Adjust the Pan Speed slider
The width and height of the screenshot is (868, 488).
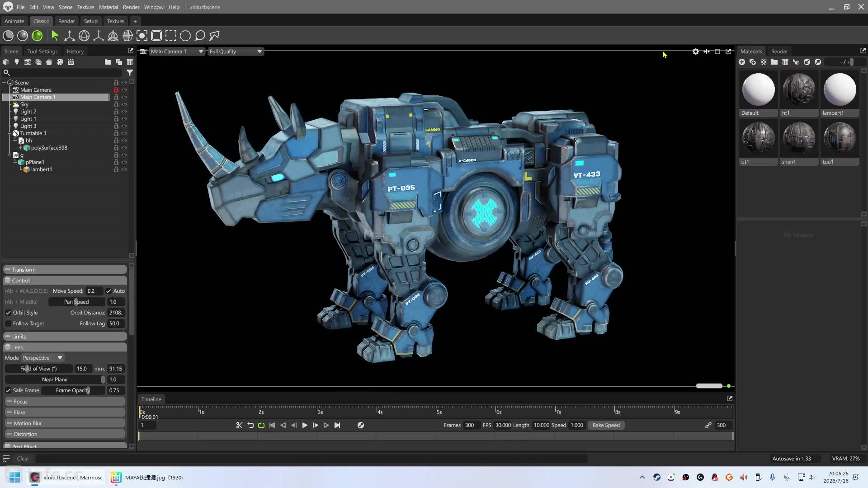76,302
